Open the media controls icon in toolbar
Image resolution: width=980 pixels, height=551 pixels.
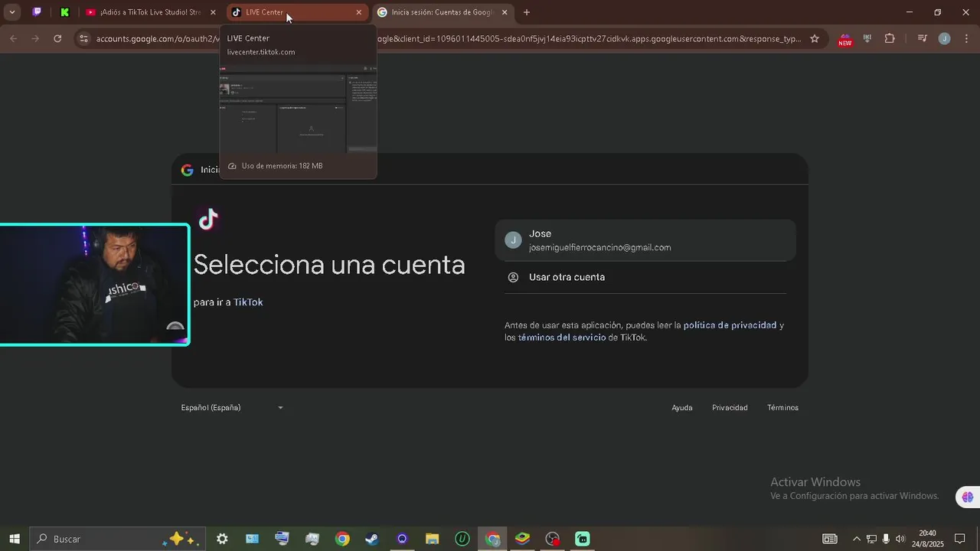[x=923, y=38]
